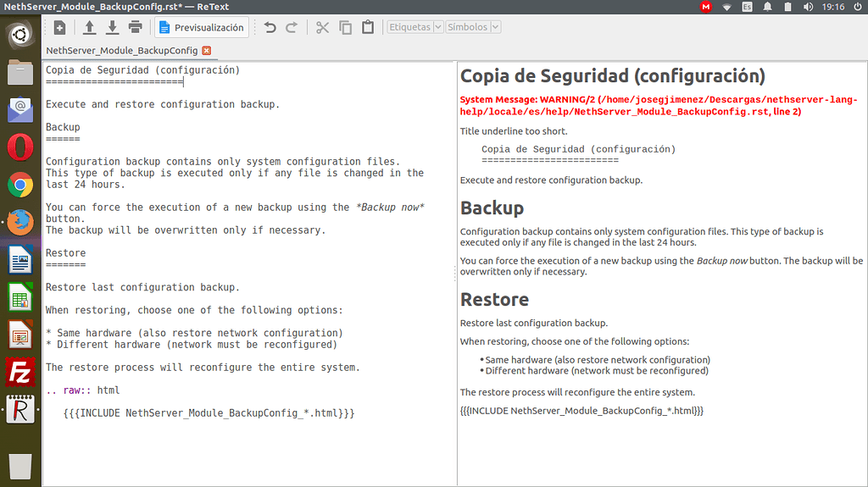Viewport: 868px width, 487px height.
Task: Open the clock showing 19:16
Action: (833, 7)
